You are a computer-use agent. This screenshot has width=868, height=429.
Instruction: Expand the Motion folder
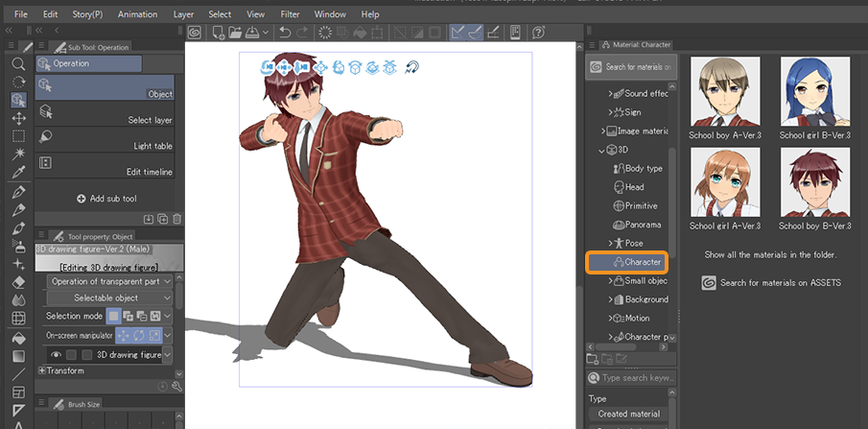pyautogui.click(x=611, y=318)
